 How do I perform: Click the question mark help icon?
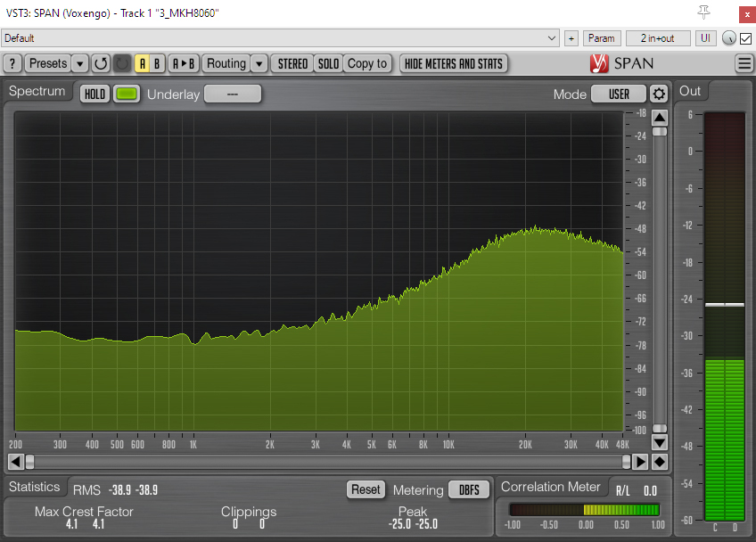12,63
